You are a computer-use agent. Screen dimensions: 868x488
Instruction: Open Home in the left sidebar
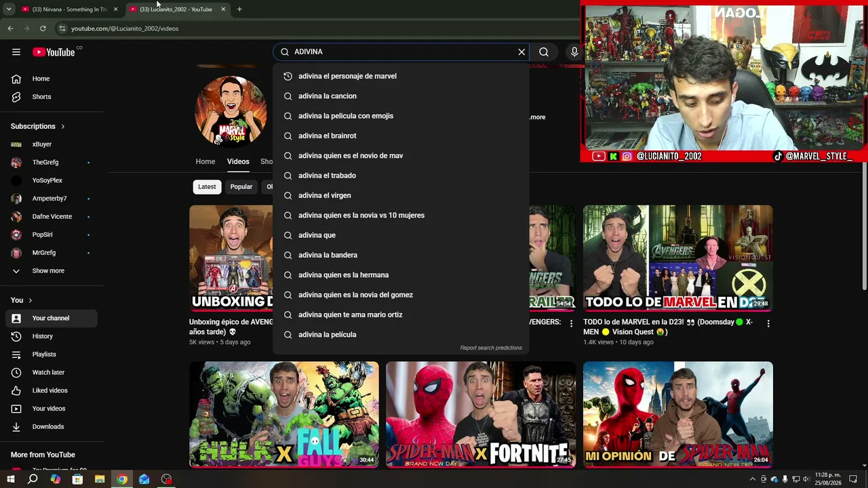(52, 79)
